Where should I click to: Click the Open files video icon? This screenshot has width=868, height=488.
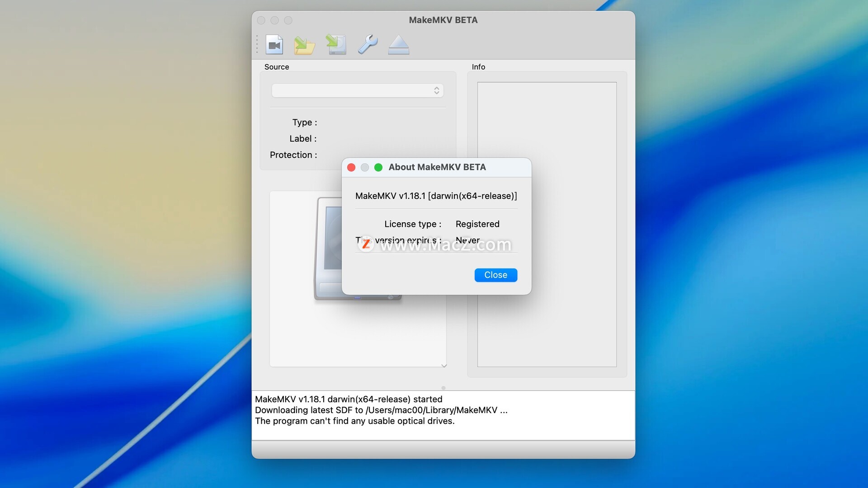pyautogui.click(x=274, y=45)
